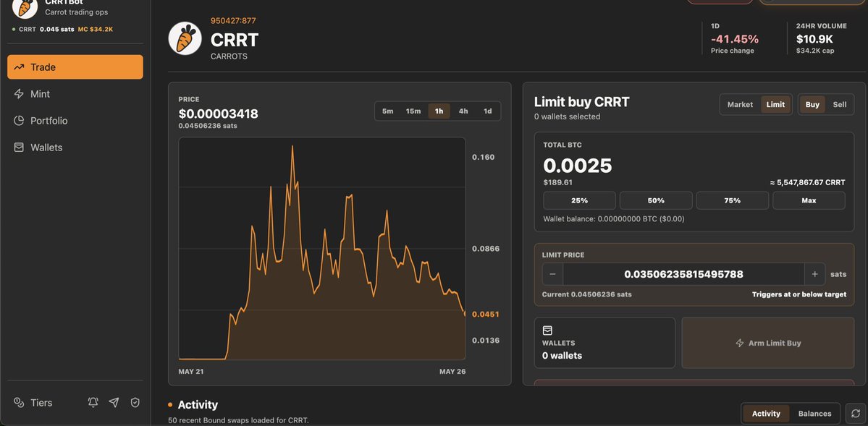Viewport: 868px width, 426px height.
Task: Set chart interval to 1d
Action: point(488,111)
